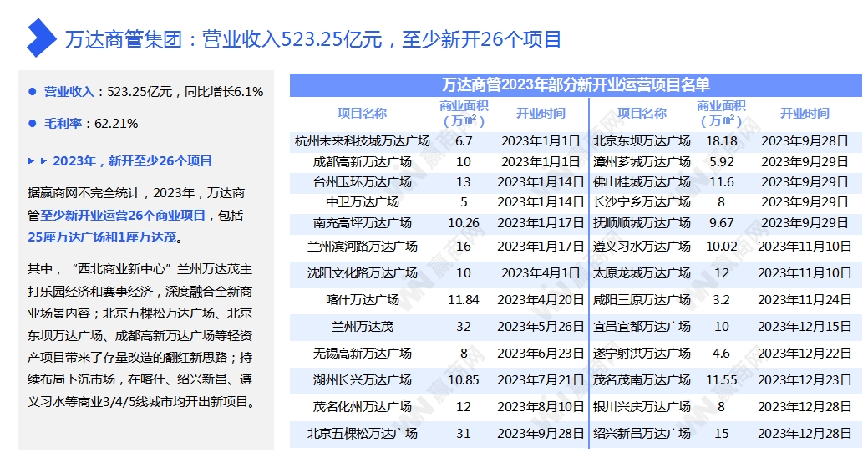The height and width of the screenshot is (463, 868).
Task: Click opening date 2023年6月23日
Action: pos(541,354)
